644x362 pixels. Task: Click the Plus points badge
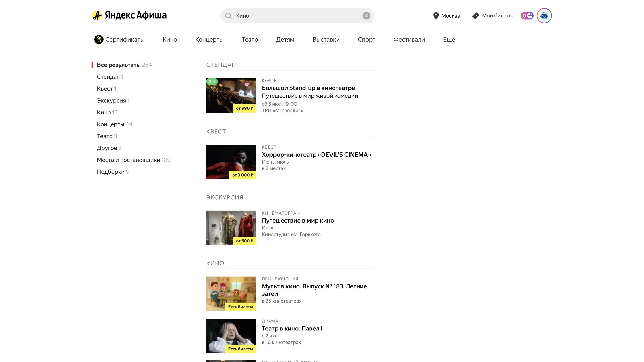[527, 15]
